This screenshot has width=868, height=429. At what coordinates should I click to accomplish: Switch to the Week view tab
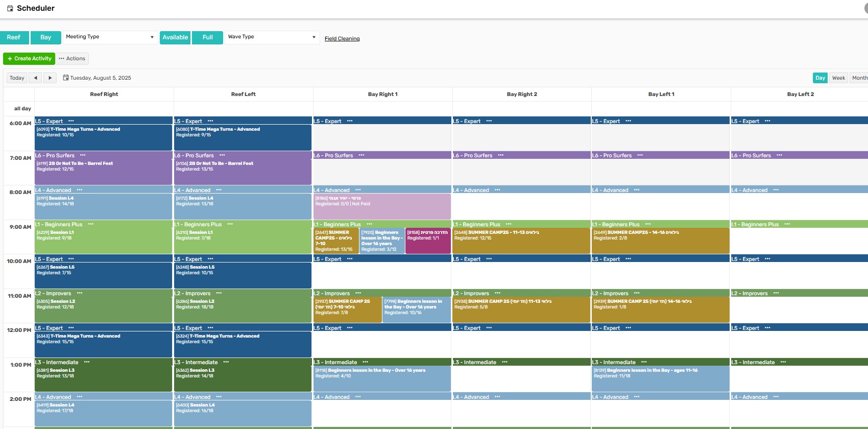pyautogui.click(x=838, y=78)
